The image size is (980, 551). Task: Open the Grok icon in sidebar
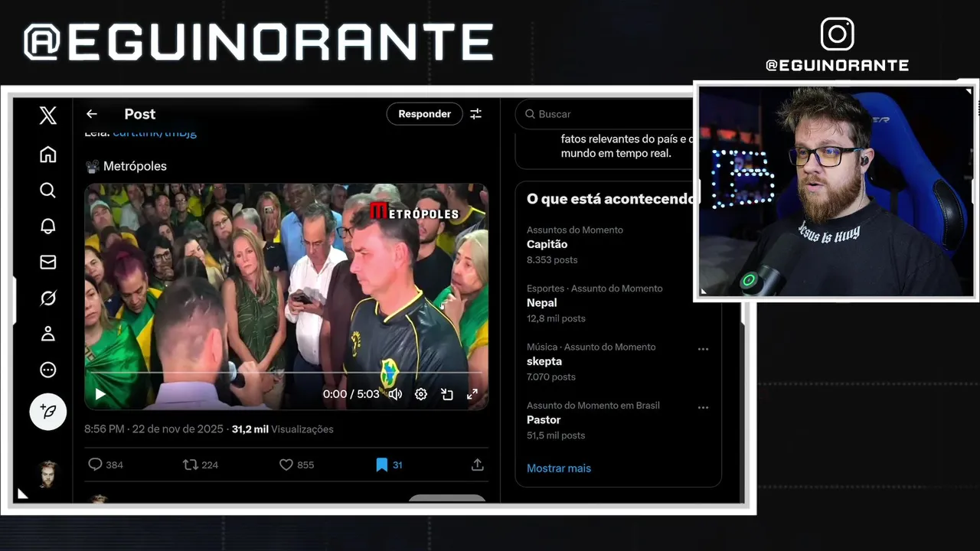[x=47, y=298]
